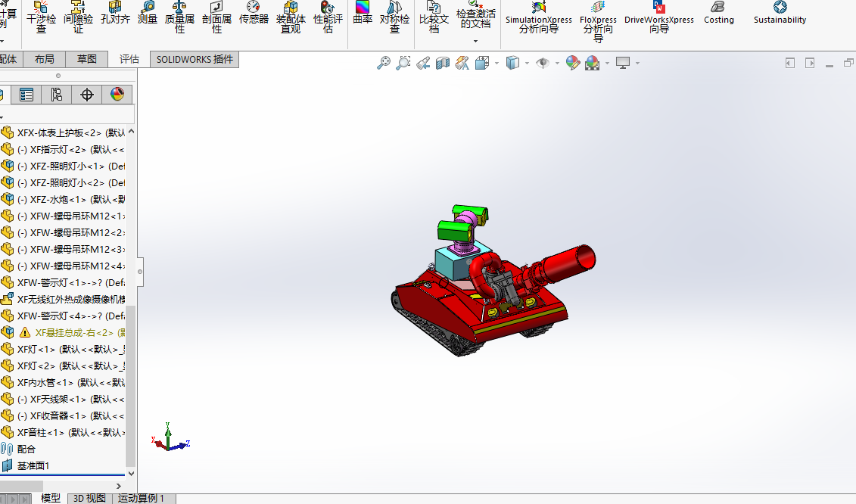Image resolution: width=856 pixels, height=504 pixels.
Task: Open the Sensor (传感器) tool
Action: [254, 14]
